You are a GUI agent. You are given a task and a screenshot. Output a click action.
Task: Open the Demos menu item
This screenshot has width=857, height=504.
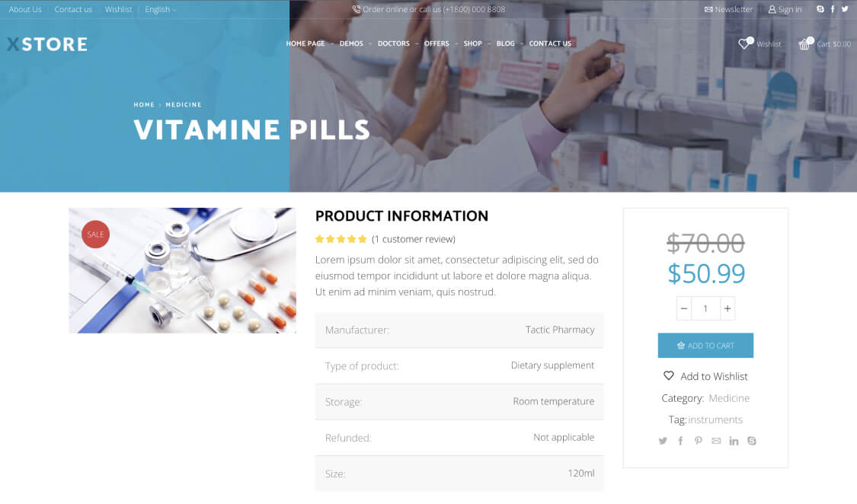(351, 43)
